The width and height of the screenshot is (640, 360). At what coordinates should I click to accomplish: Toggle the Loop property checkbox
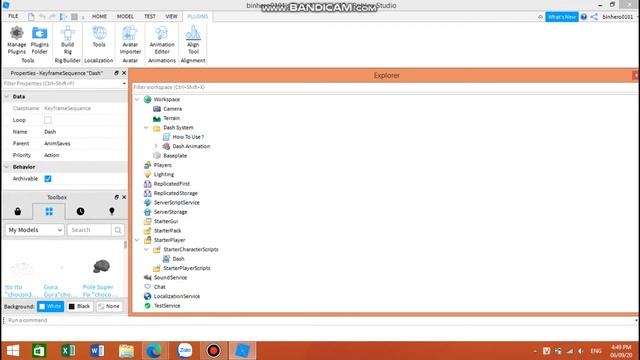48,120
